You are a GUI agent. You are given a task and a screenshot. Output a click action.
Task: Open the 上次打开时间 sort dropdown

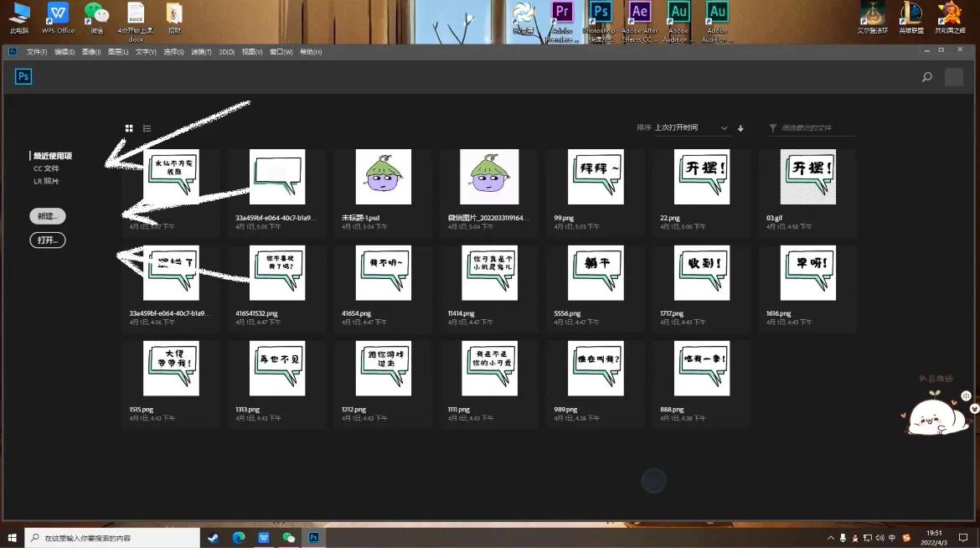coord(691,127)
